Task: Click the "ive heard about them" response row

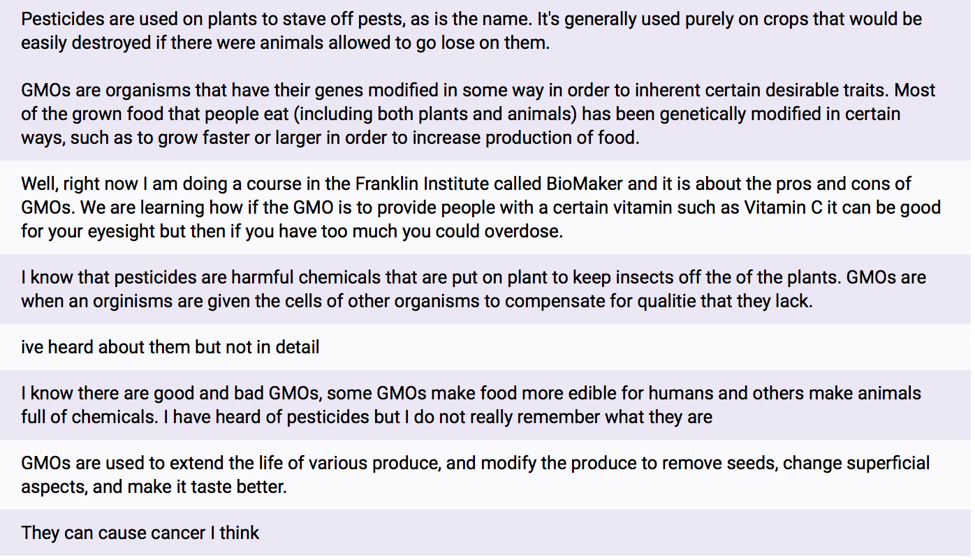Action: 170,347
